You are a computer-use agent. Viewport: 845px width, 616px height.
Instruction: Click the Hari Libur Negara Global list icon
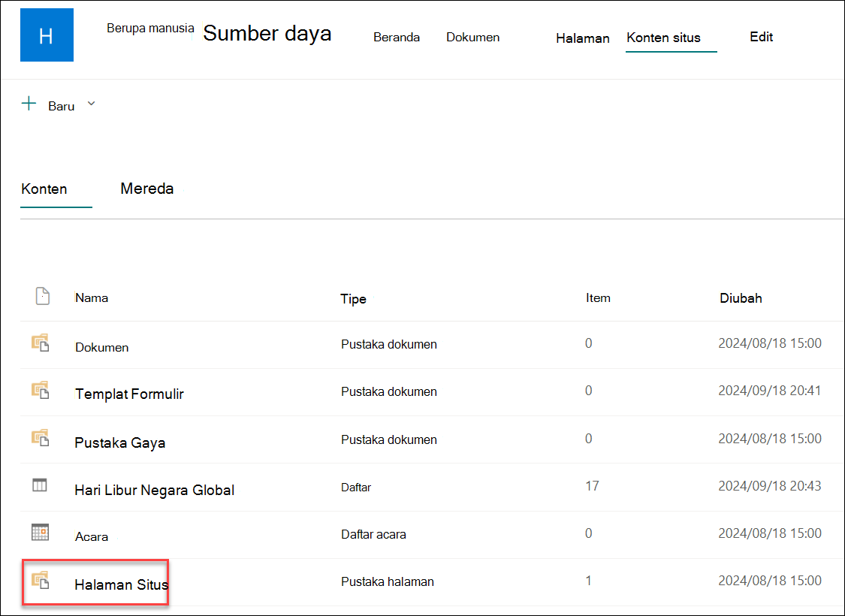(x=40, y=485)
